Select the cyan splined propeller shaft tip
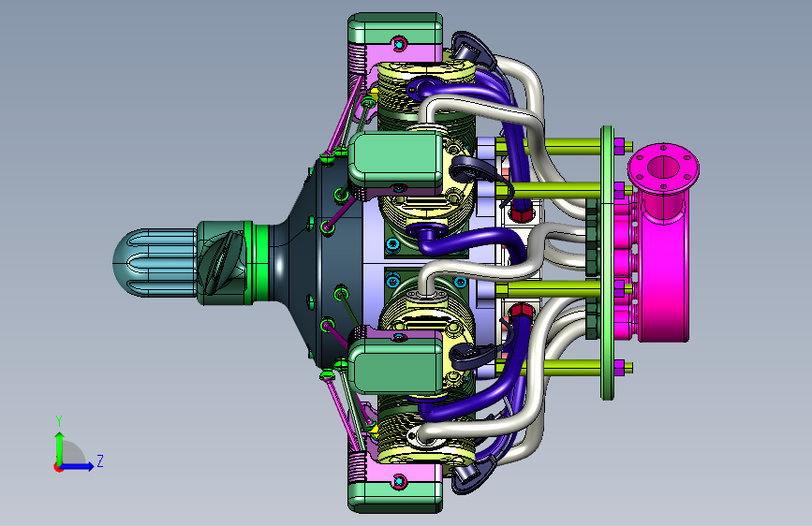812x526 pixels. [x=155, y=263]
